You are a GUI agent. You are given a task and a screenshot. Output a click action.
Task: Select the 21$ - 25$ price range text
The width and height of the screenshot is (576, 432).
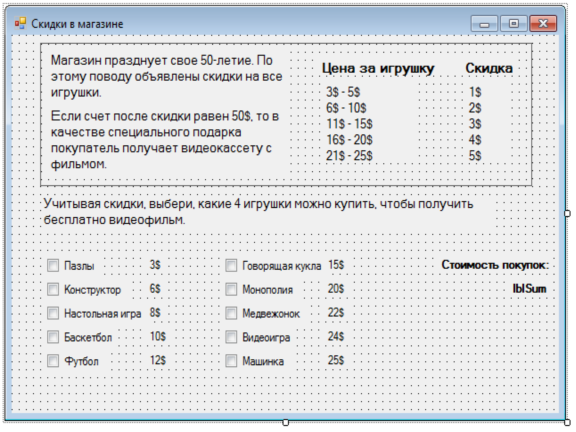(349, 156)
